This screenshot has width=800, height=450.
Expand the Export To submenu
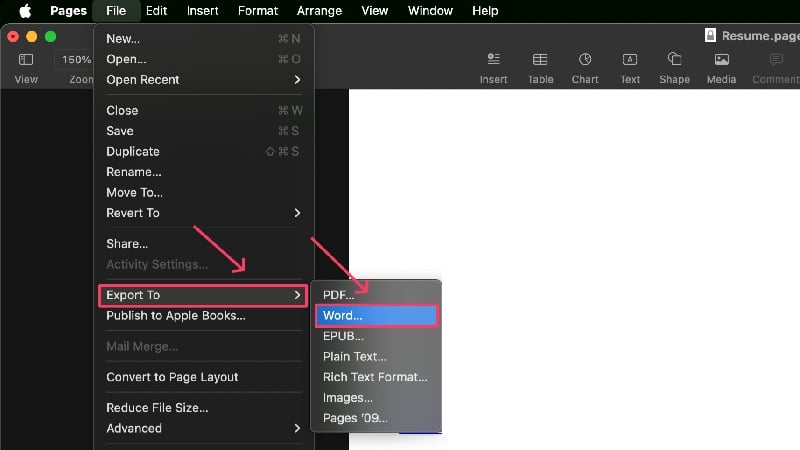203,295
